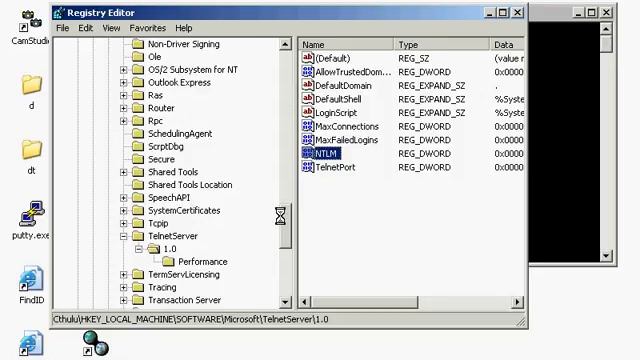The height and width of the screenshot is (360, 640).
Task: Click the TelnetServer folder icon
Action: point(138,236)
